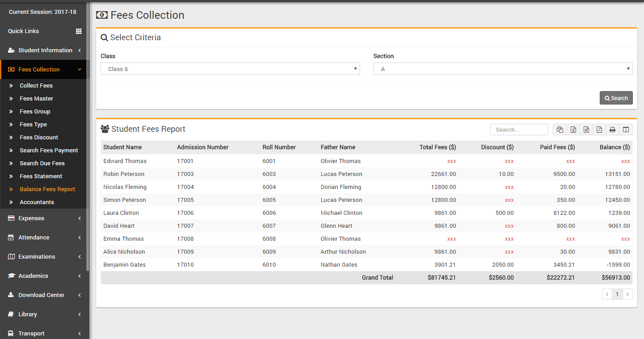Expand the Student Information menu

coord(45,50)
